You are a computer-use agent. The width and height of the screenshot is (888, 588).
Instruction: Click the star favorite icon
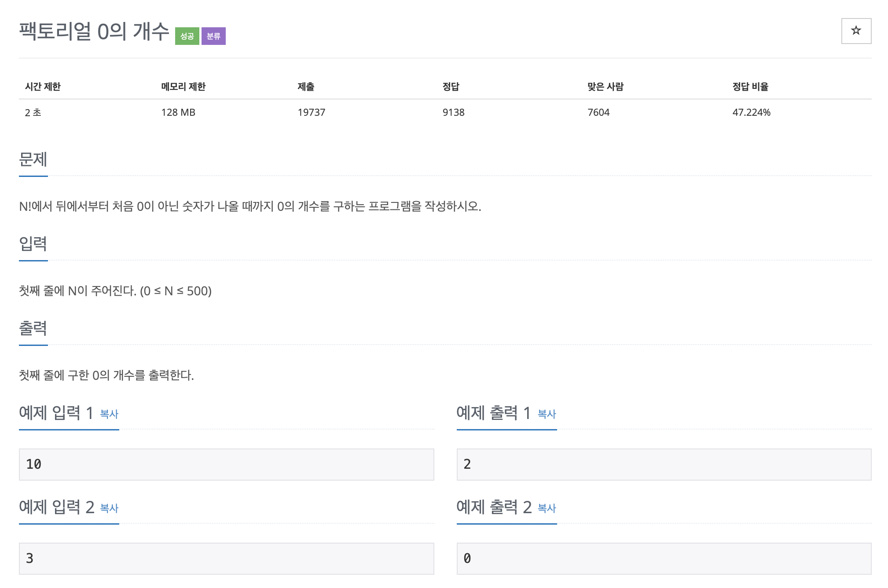coord(855,31)
